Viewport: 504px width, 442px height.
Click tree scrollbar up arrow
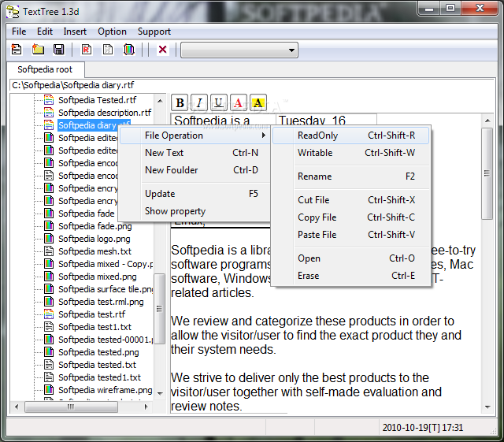click(160, 101)
